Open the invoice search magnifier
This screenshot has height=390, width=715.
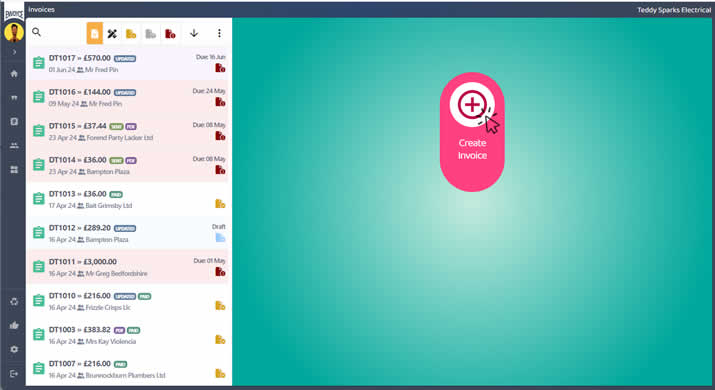[x=36, y=32]
